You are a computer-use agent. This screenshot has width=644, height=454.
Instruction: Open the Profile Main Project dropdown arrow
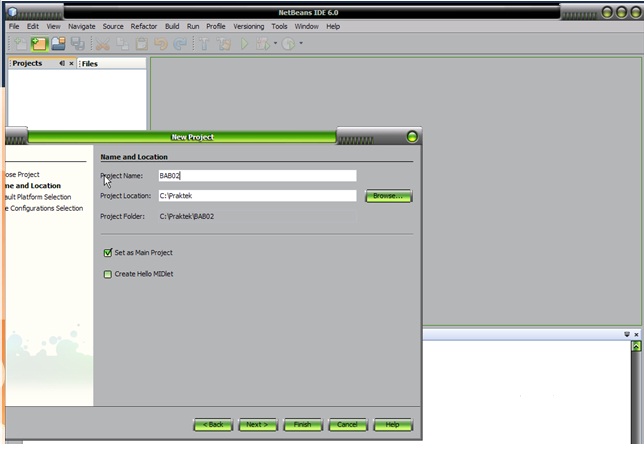tap(301, 43)
